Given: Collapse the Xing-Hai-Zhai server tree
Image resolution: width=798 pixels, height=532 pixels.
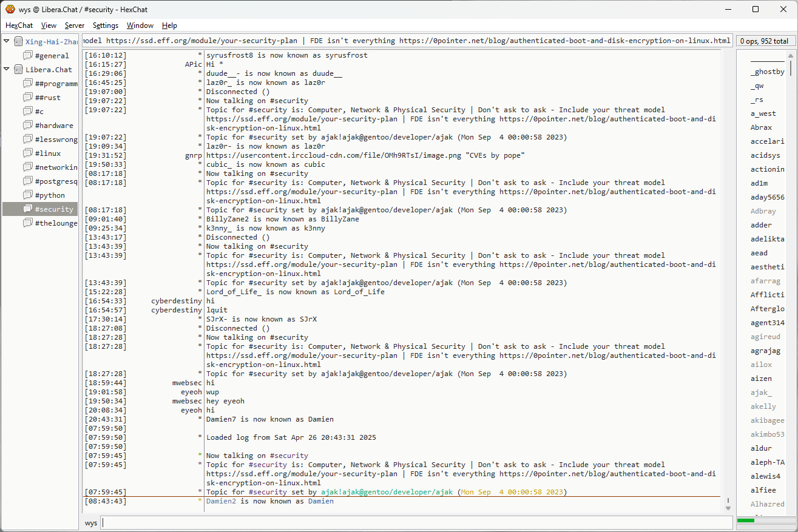Looking at the screenshot, I should click(x=7, y=41).
